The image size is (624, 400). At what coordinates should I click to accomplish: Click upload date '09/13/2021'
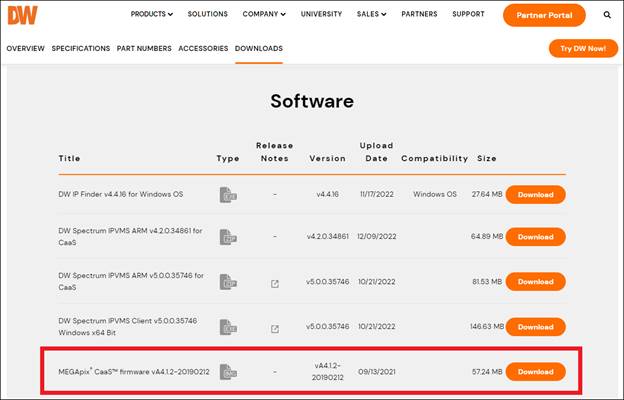[x=376, y=372]
